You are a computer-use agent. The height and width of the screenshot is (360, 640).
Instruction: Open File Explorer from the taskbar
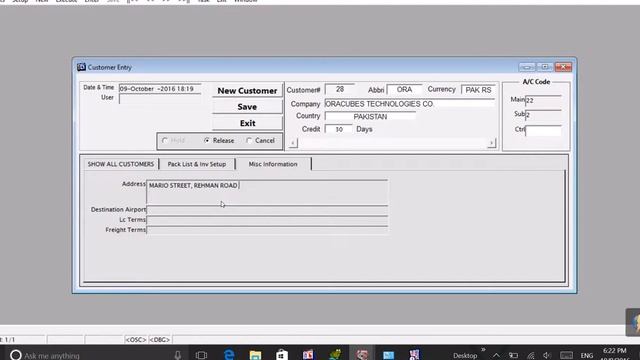(x=256, y=355)
